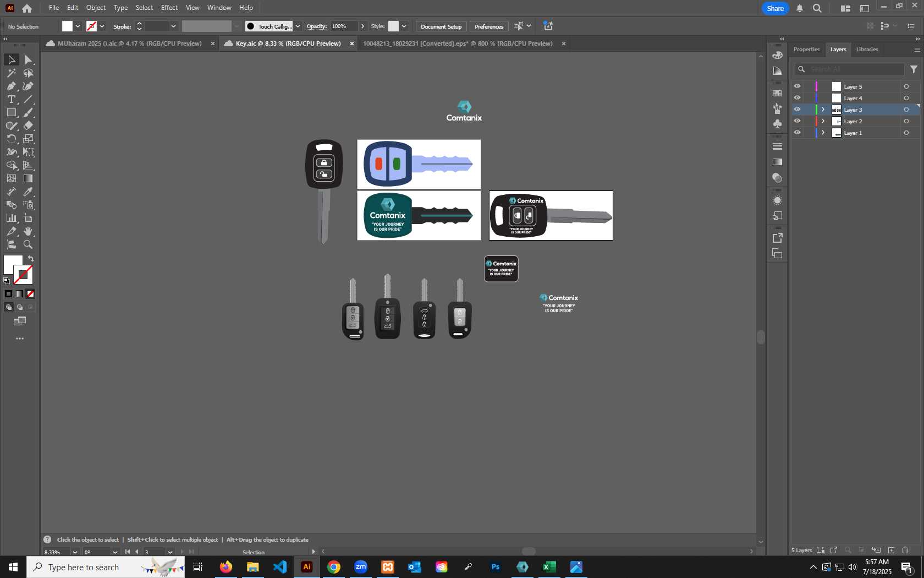The image size is (924, 578).
Task: Open the Effect menu
Action: pyautogui.click(x=169, y=8)
